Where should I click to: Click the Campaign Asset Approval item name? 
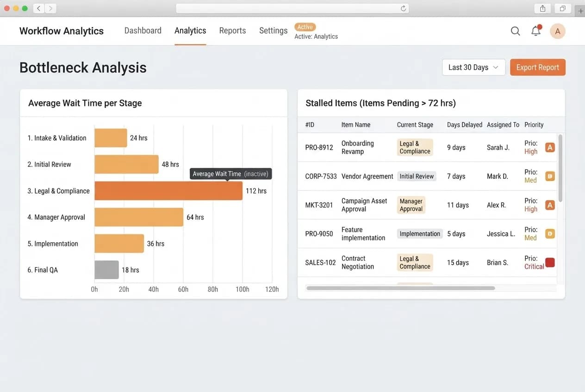coord(364,205)
